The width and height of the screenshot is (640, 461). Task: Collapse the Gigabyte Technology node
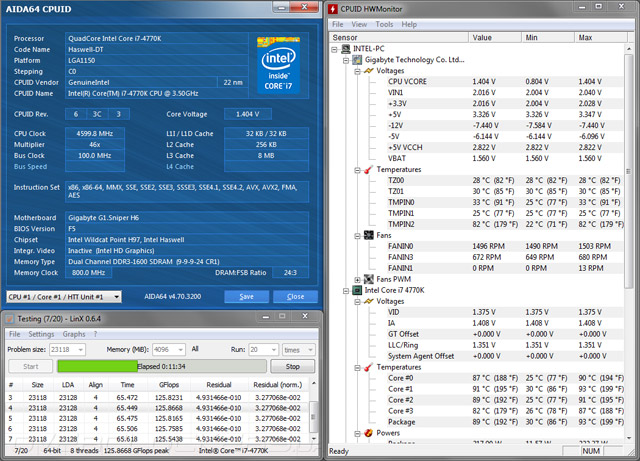(346, 60)
